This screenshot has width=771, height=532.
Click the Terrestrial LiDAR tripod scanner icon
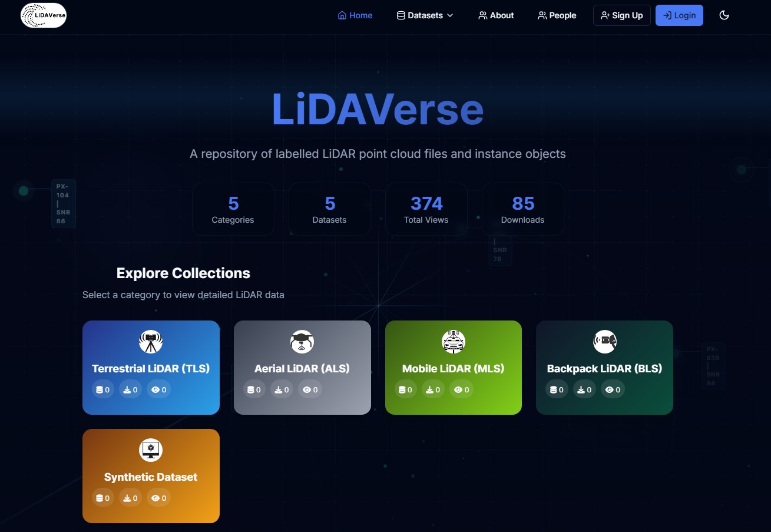point(151,342)
